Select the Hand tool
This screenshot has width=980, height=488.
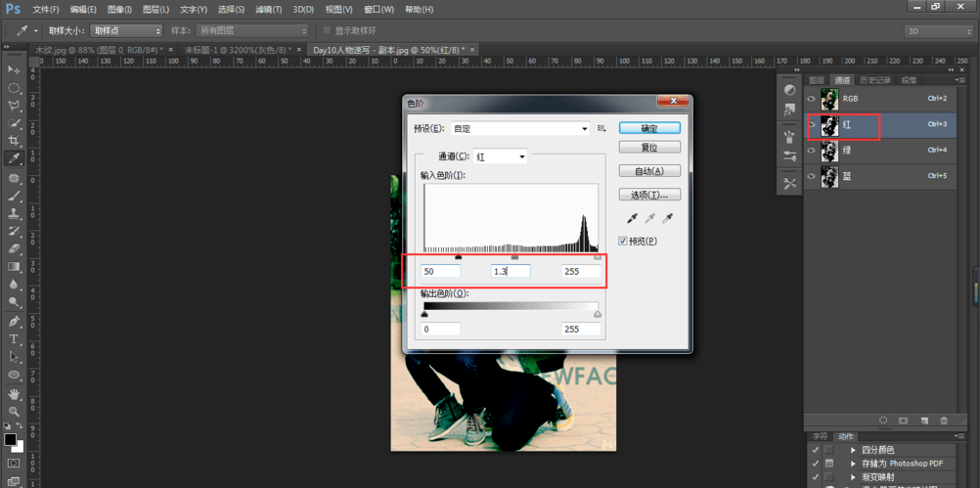point(14,393)
